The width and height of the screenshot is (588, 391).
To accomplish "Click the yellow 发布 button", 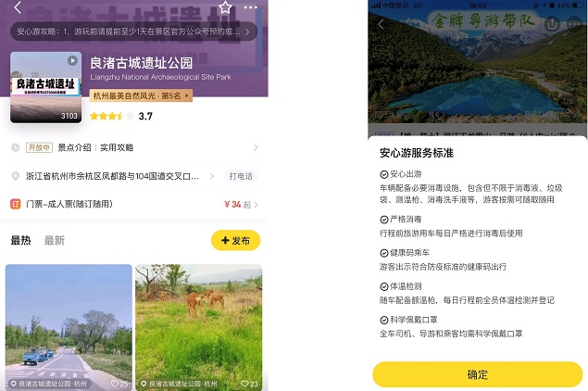I will coord(235,241).
